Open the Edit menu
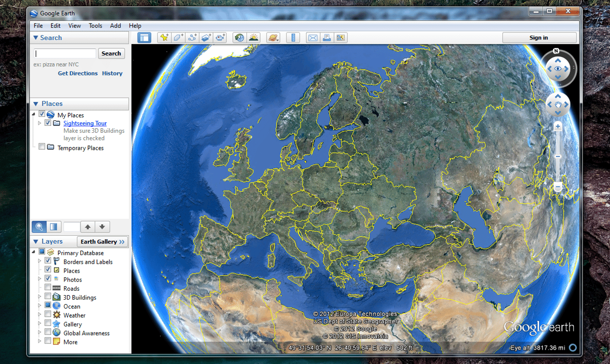The image size is (610, 364). click(55, 26)
